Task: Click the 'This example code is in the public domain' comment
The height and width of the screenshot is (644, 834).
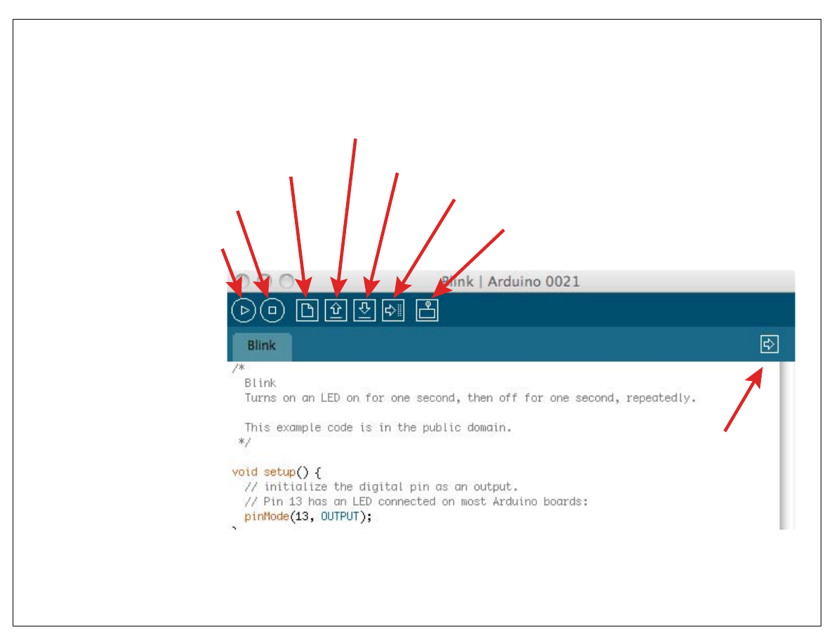Action: coord(378,427)
